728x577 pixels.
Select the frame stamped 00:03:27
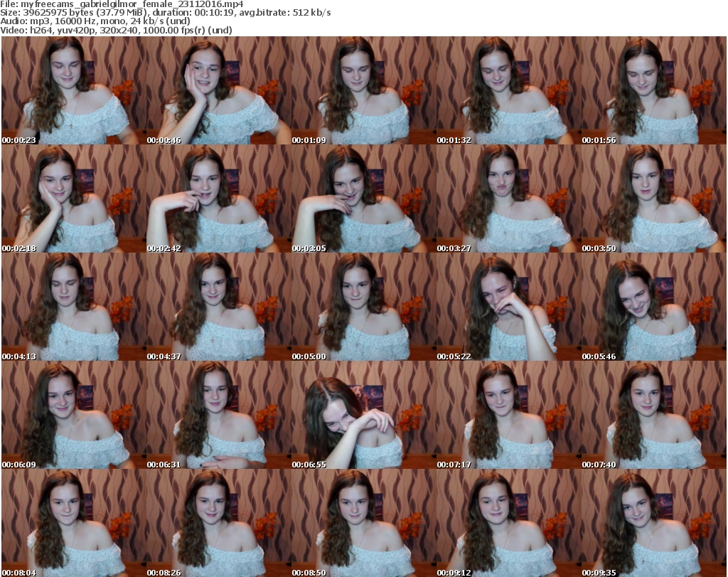[508, 198]
